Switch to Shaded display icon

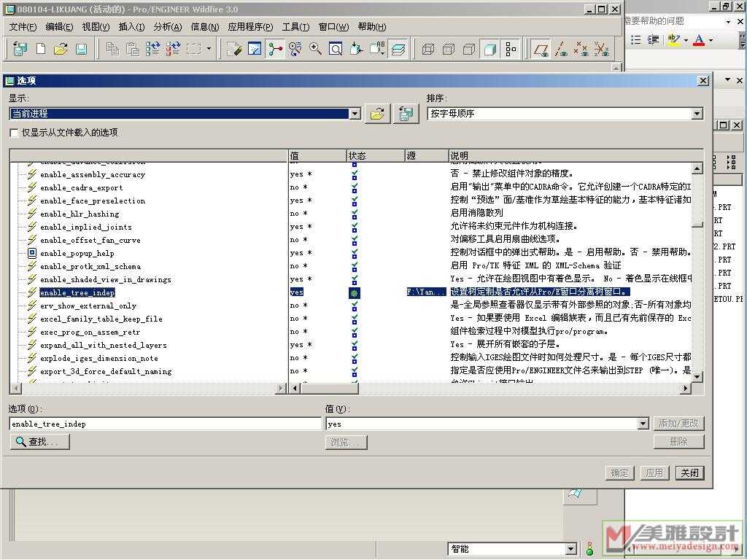point(489,49)
